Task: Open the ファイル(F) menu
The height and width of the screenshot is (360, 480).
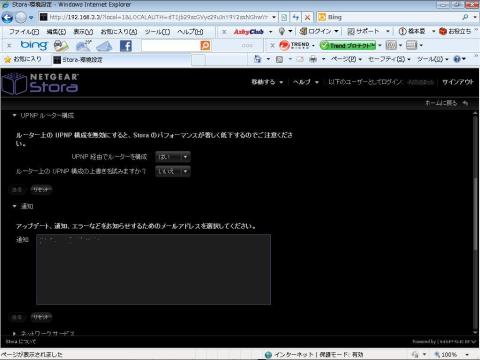Action: (24, 32)
